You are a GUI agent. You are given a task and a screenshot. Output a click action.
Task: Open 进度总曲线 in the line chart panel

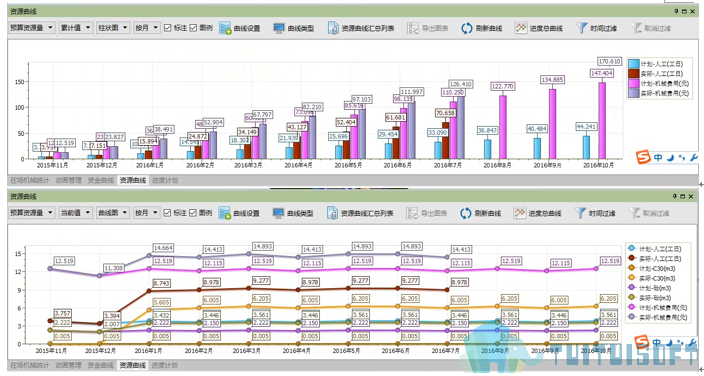coord(537,213)
